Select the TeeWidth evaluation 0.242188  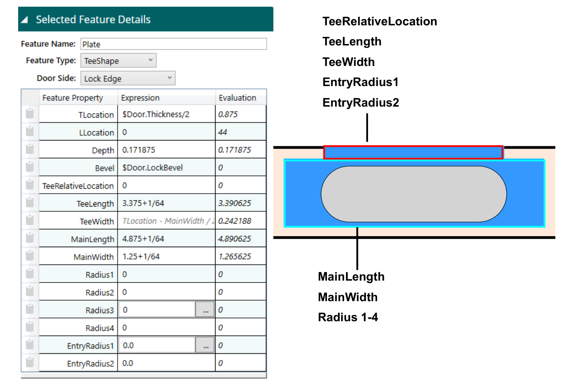235,221
